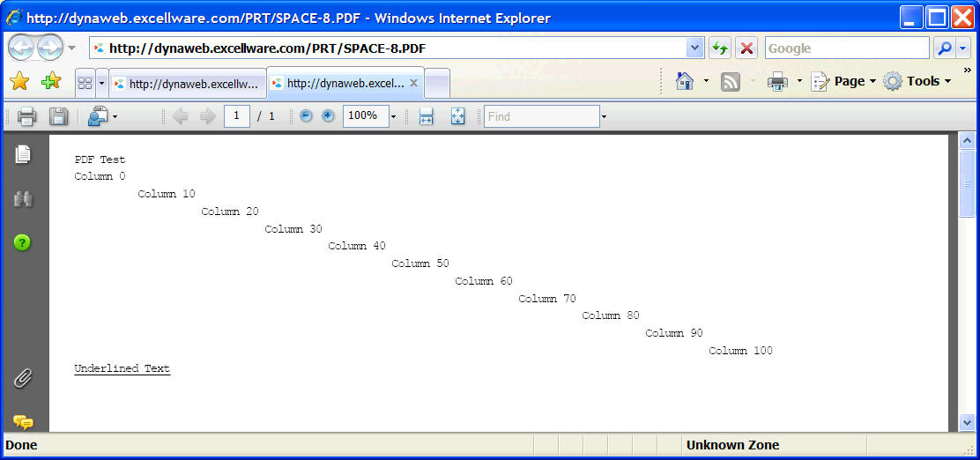Open the Page menu
The height and width of the screenshot is (460, 980).
[x=843, y=81]
